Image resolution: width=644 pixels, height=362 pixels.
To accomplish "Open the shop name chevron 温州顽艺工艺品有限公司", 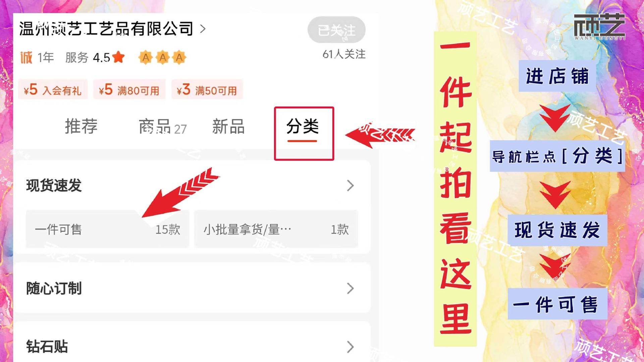I will click(x=203, y=29).
